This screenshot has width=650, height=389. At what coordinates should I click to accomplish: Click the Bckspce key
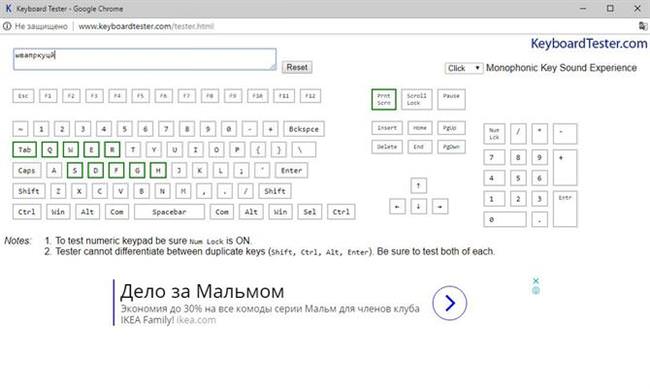tap(304, 129)
